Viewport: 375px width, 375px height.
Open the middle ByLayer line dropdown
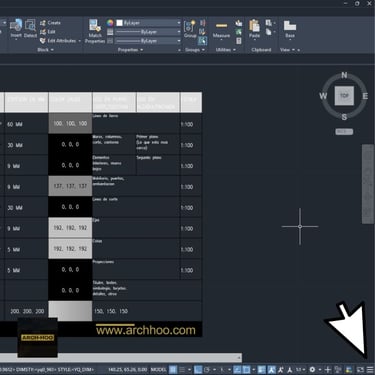point(148,32)
